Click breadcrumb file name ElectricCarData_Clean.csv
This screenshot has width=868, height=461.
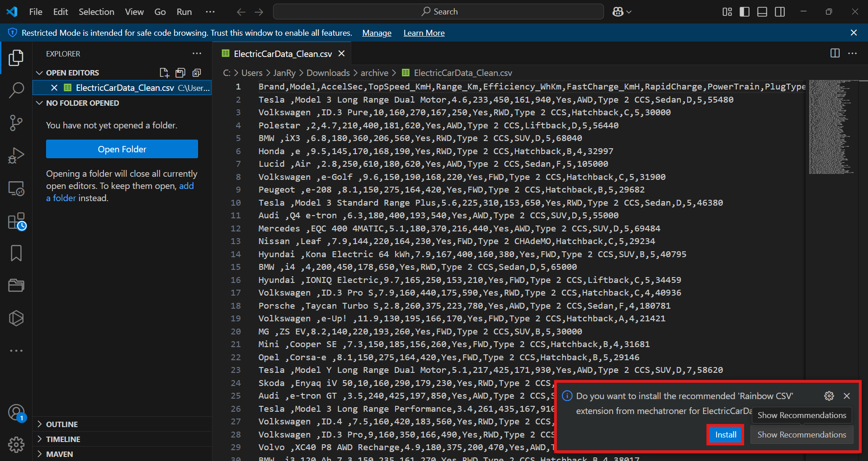(463, 73)
